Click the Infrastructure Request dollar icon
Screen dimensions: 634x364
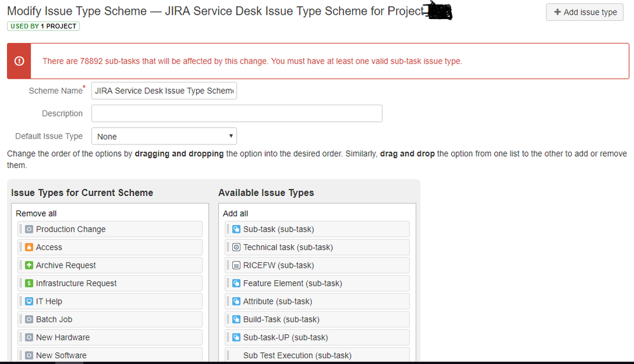click(29, 283)
